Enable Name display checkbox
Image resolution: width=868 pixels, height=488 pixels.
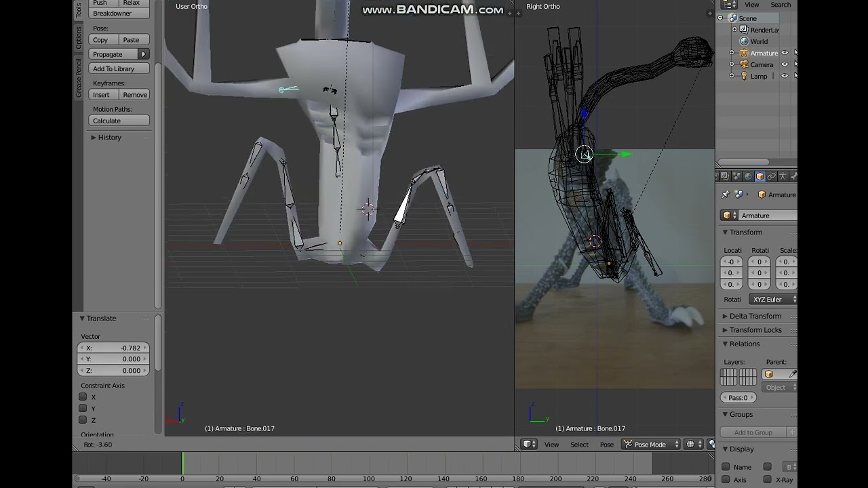pyautogui.click(x=726, y=466)
